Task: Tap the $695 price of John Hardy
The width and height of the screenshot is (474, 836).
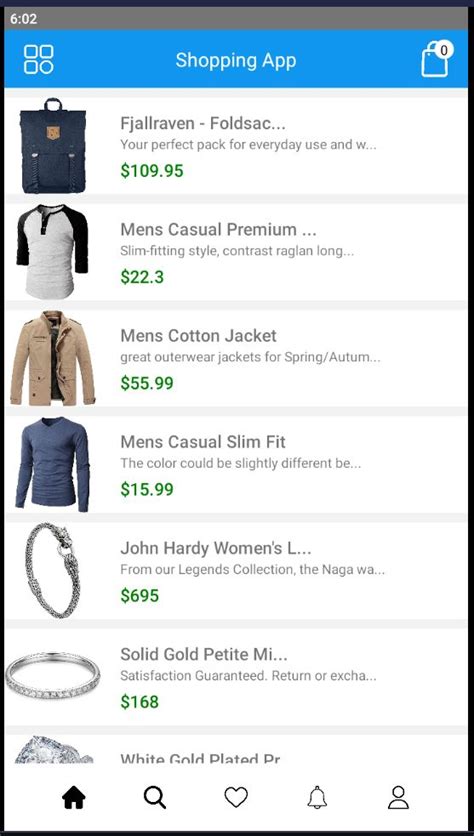Action: [x=140, y=596]
